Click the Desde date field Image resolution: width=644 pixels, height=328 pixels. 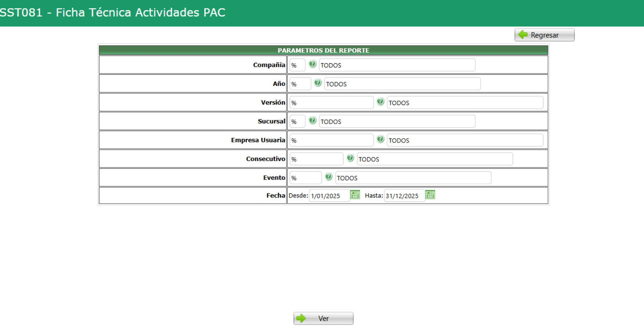point(330,196)
